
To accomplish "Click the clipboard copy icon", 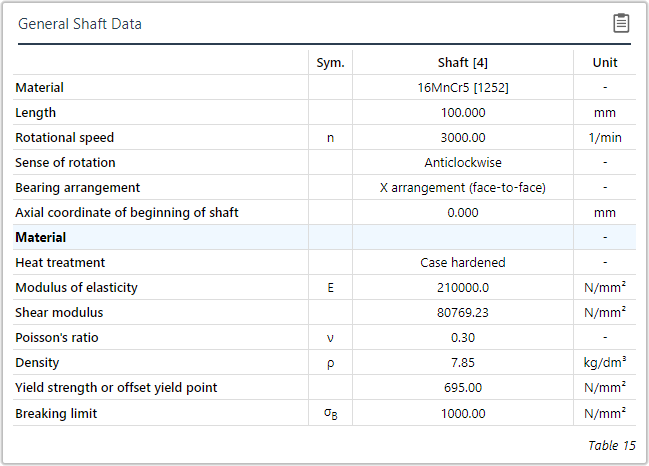I will [621, 23].
